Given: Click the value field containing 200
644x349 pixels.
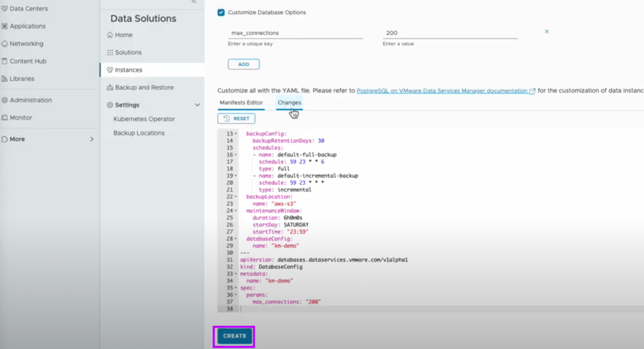Looking at the screenshot, I should click(450, 33).
